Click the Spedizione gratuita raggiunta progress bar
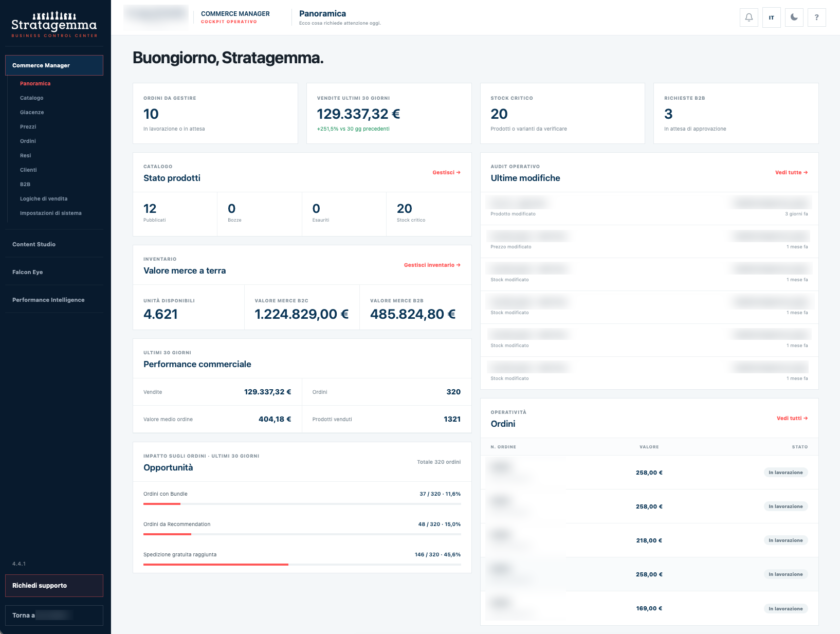Image resolution: width=840 pixels, height=634 pixels. point(302,565)
